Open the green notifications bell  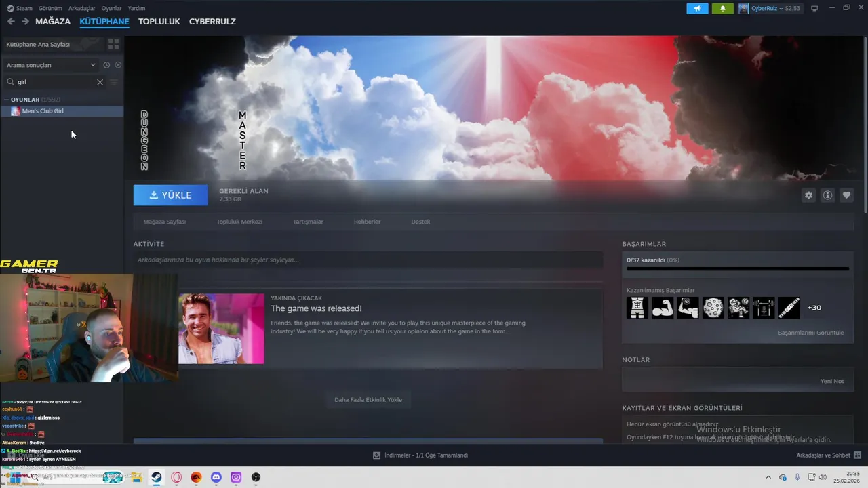tap(722, 8)
